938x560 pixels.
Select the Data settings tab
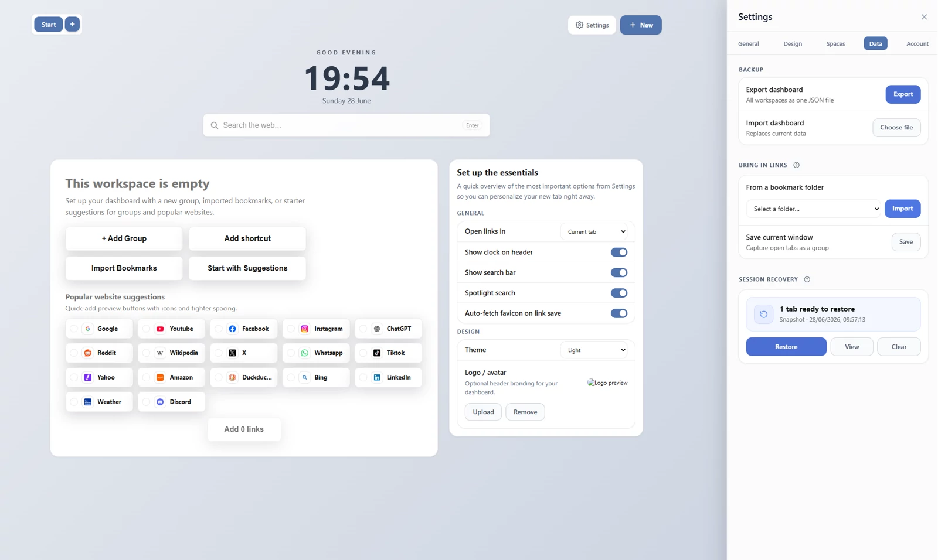click(875, 43)
